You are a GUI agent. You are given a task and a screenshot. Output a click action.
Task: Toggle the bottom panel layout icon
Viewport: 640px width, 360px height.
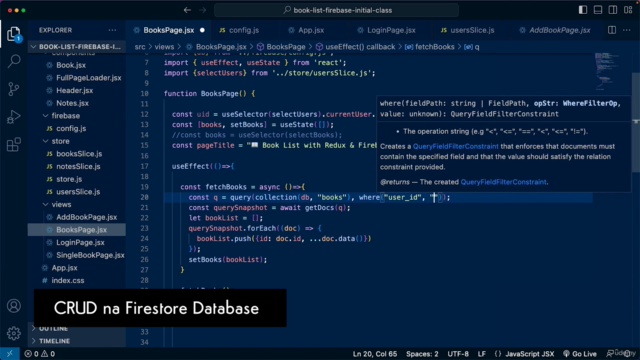click(598, 10)
